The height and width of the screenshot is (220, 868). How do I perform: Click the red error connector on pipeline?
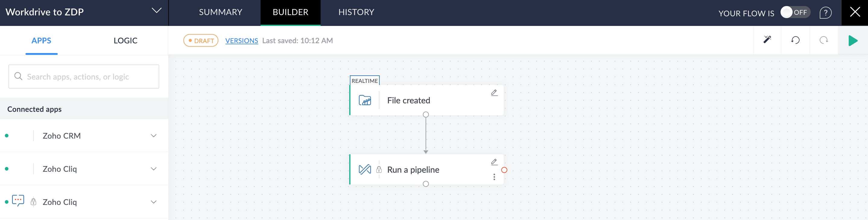[504, 170]
